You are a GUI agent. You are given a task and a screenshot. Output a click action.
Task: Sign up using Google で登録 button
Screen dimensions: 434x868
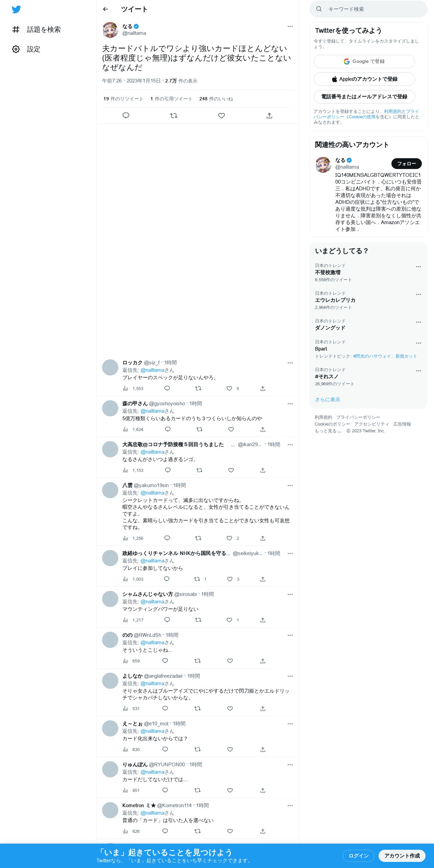364,62
